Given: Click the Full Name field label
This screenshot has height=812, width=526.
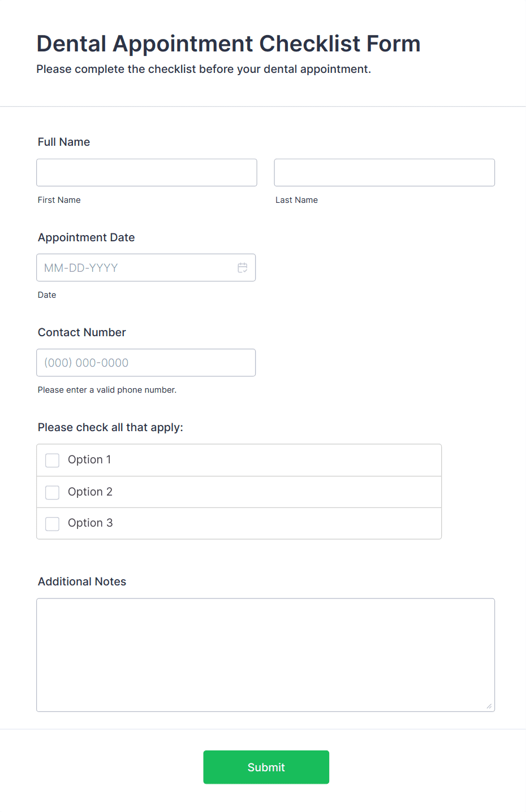Looking at the screenshot, I should [x=64, y=142].
